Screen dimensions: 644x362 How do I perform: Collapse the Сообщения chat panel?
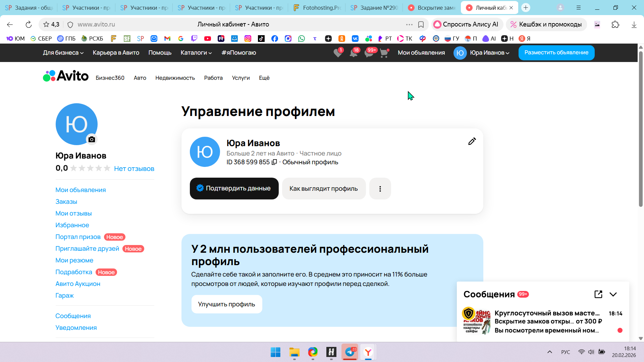tap(613, 294)
